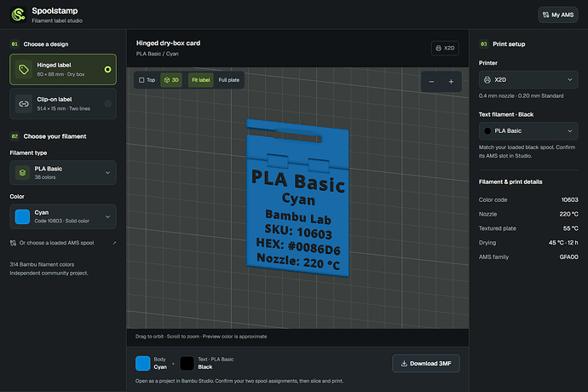Click the AMS icon in My AMS button
The image size is (588, 392).
[545, 15]
